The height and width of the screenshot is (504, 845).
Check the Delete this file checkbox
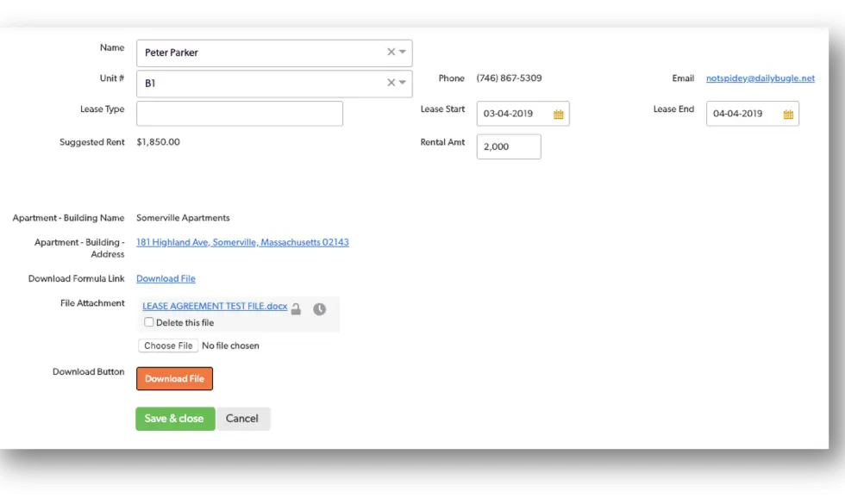[x=148, y=322]
